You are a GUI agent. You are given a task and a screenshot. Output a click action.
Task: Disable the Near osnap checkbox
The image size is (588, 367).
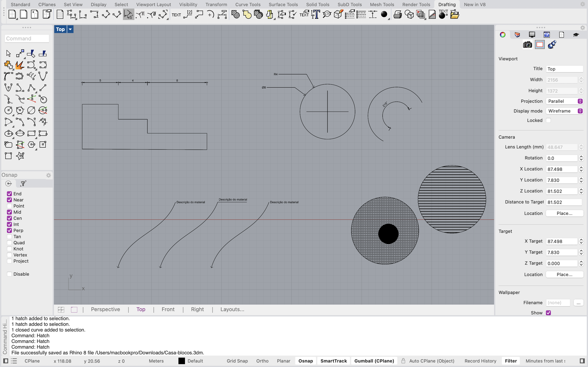click(x=10, y=200)
